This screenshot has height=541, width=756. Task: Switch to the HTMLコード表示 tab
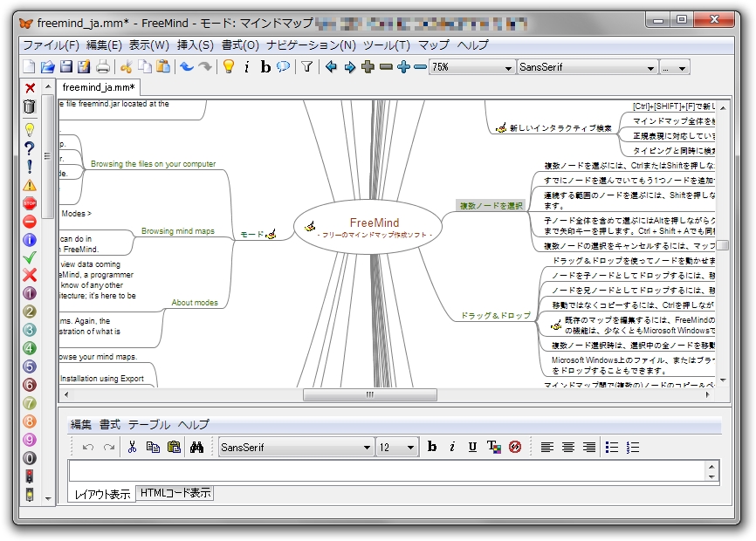pyautogui.click(x=175, y=493)
